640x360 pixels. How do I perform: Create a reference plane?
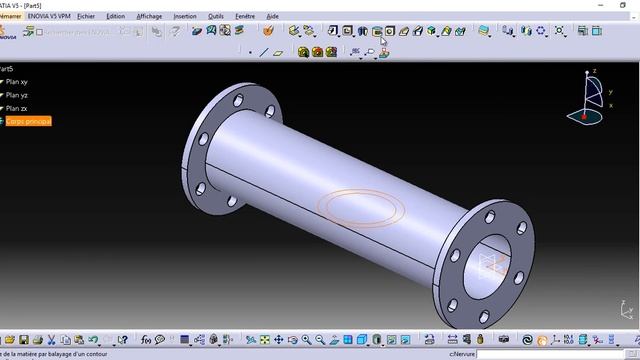[278, 53]
